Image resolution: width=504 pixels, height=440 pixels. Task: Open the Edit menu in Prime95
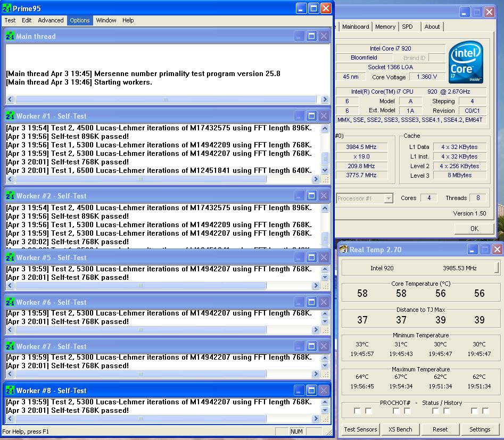27,20
